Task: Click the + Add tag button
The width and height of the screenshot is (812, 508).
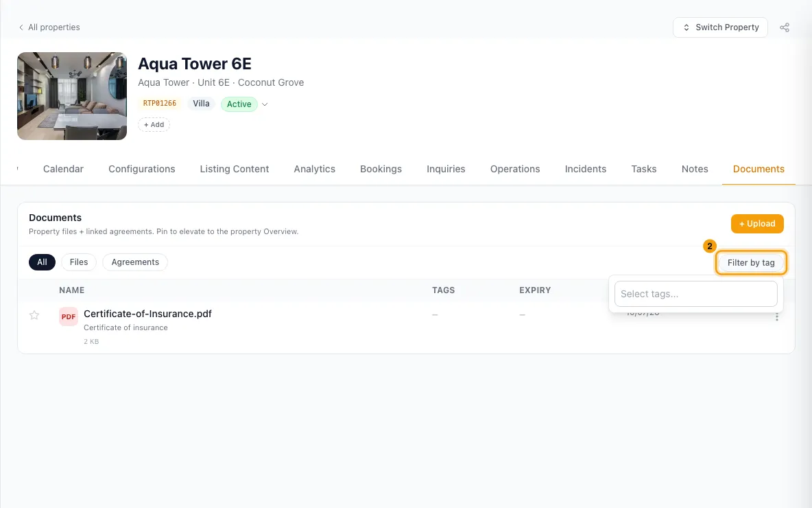Action: 154,125
